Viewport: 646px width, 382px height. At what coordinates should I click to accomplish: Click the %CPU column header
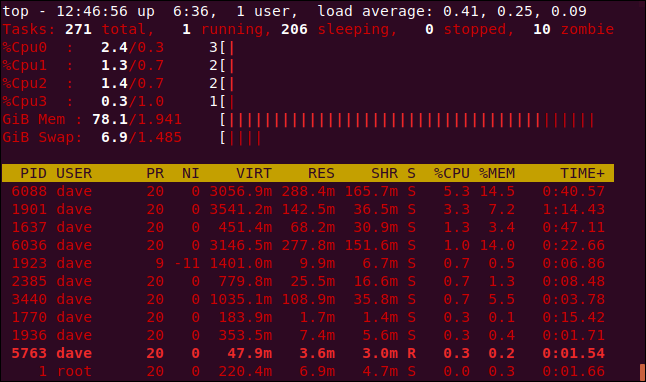(x=452, y=173)
